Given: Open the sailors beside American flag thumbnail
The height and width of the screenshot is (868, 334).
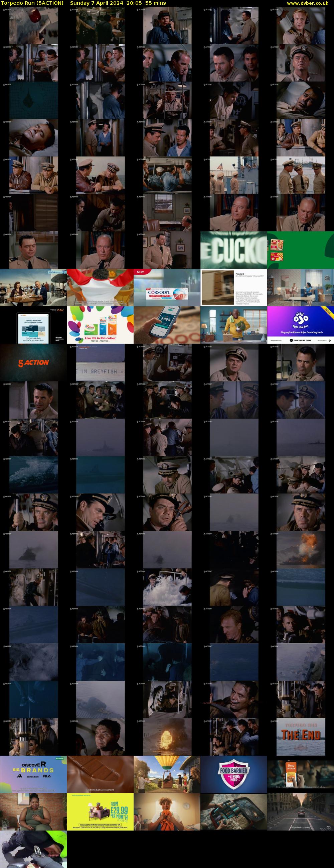Looking at the screenshot, I should tap(234, 175).
